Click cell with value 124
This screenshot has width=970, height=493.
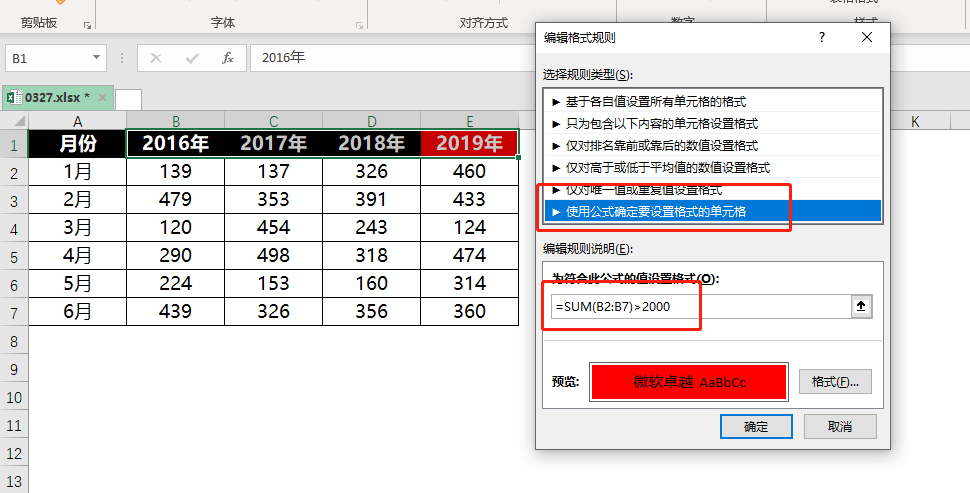coord(470,227)
